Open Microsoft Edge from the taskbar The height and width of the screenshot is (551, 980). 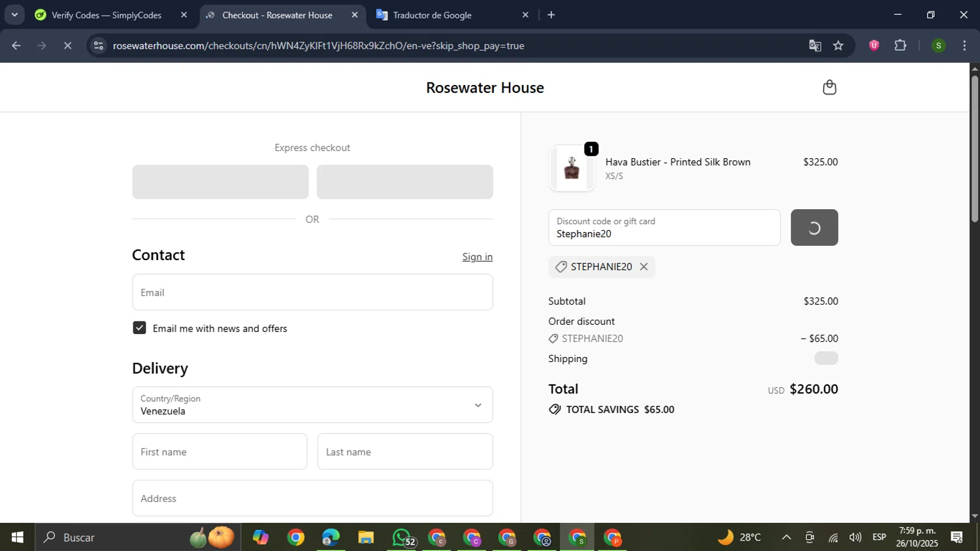point(331,537)
